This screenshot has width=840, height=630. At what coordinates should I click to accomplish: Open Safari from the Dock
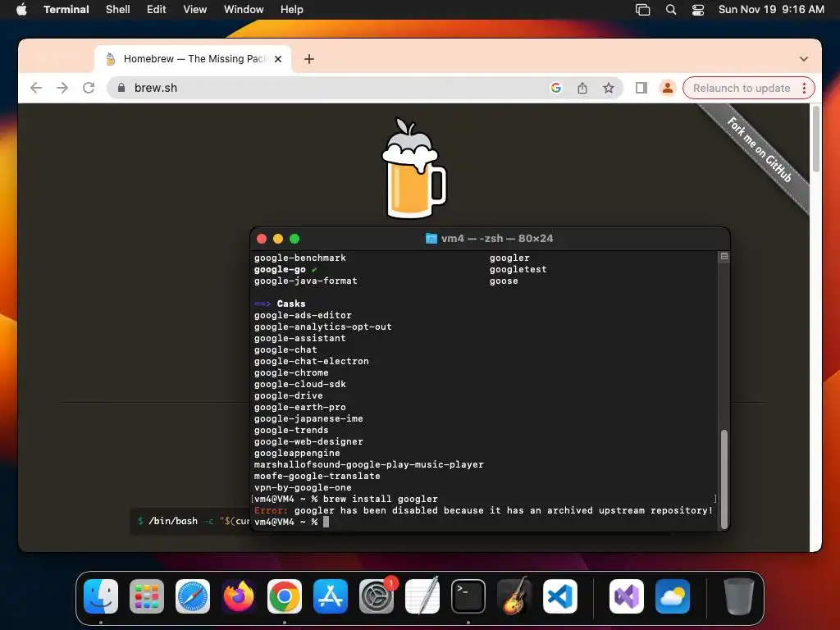[x=192, y=596]
